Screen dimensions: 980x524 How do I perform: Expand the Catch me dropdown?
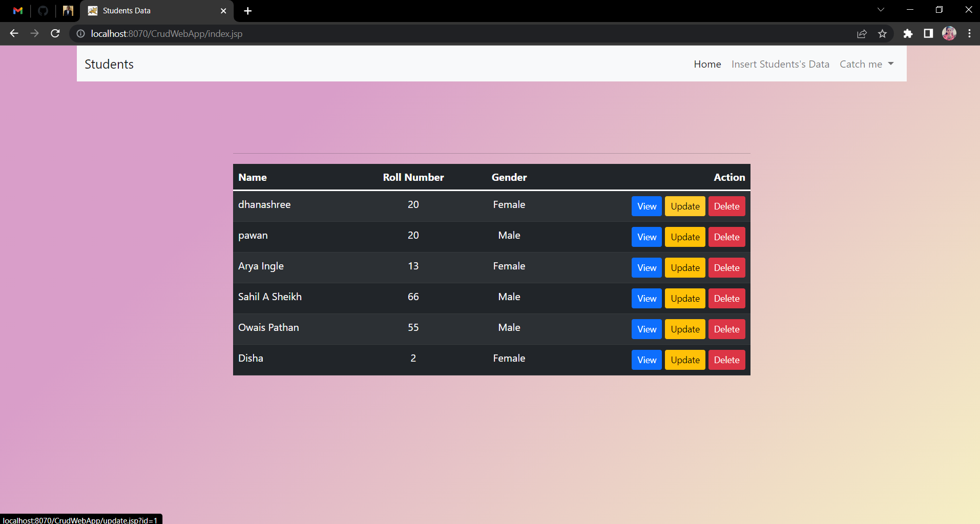[x=866, y=64]
